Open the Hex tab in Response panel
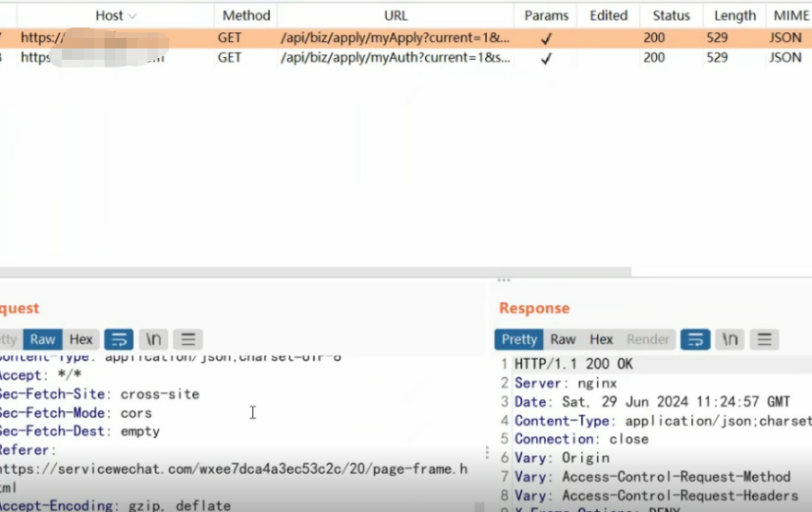812x512 pixels. (x=601, y=339)
